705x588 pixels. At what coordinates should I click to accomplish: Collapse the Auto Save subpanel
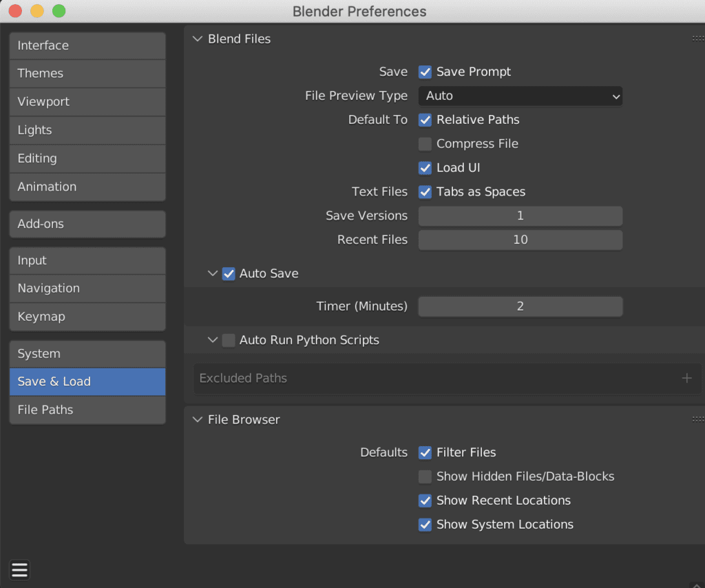click(213, 273)
